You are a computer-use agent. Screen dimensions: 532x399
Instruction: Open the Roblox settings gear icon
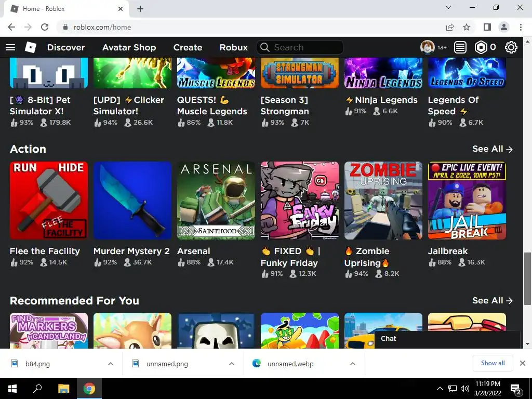[x=511, y=47]
